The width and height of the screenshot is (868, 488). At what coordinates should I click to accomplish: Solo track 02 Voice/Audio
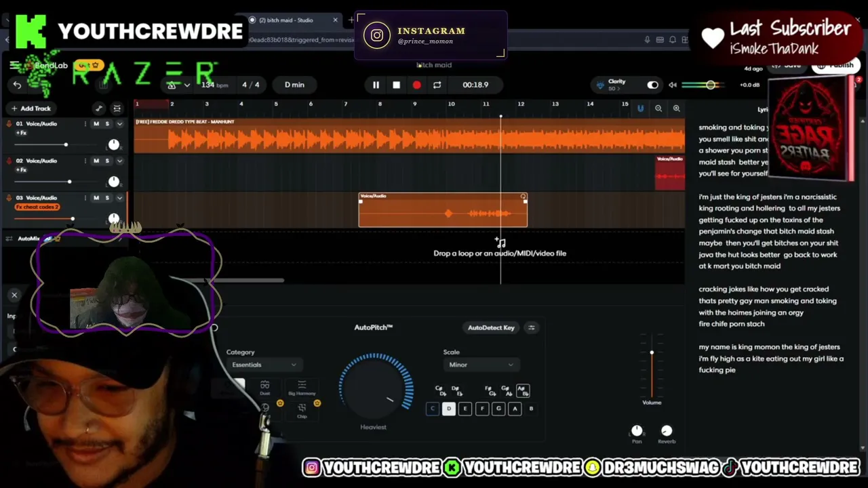point(106,161)
